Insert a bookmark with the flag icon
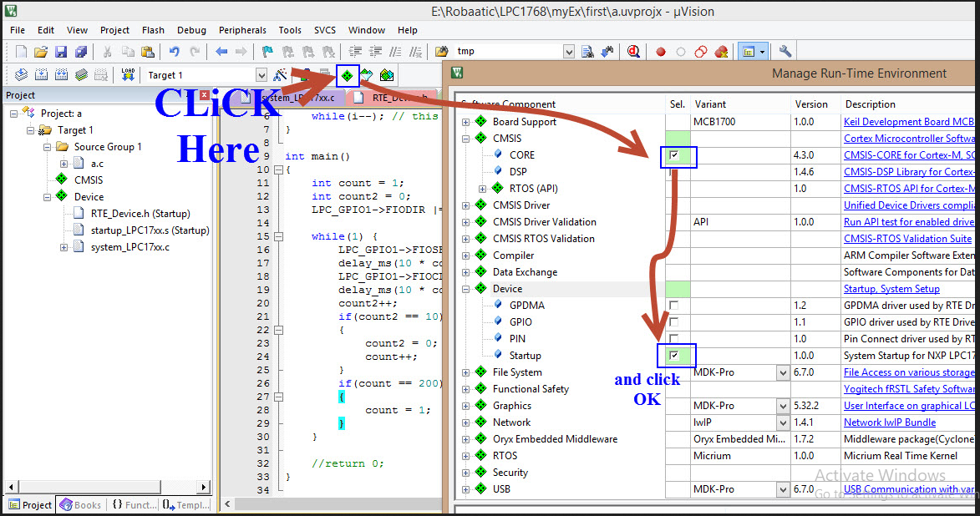 click(x=267, y=51)
